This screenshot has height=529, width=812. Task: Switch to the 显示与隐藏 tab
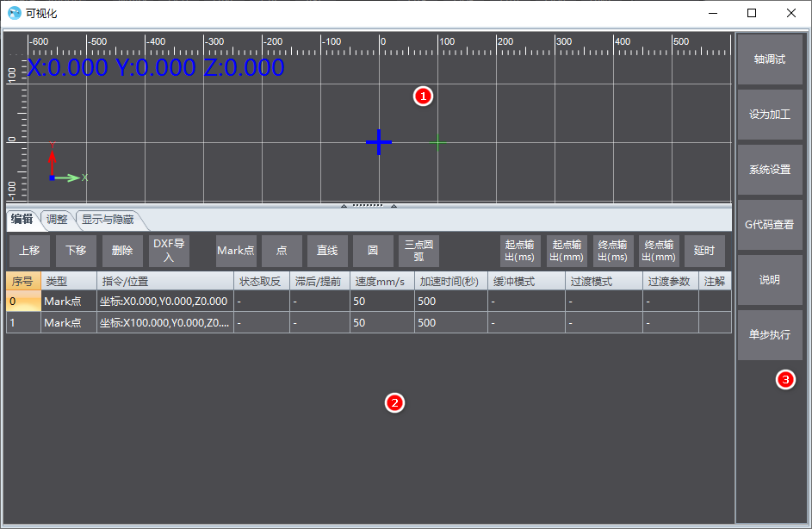click(x=108, y=220)
